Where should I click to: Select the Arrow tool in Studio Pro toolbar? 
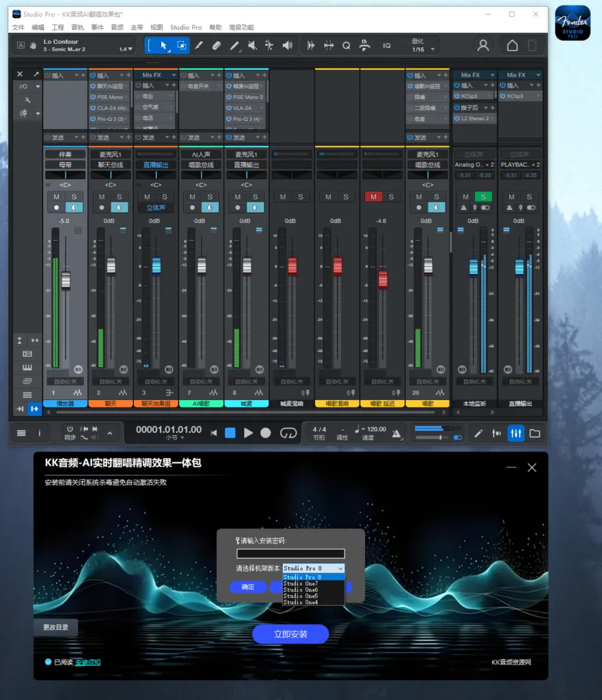point(164,46)
